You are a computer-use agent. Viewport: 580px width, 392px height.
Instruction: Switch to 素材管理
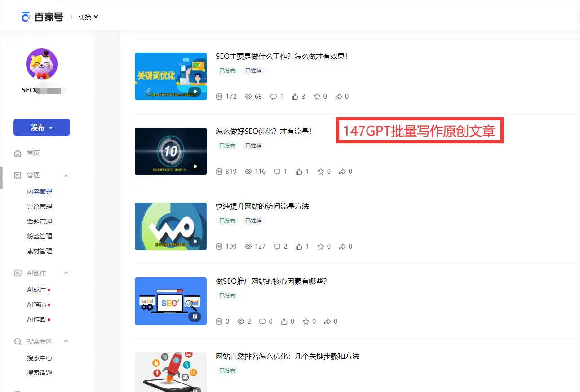(39, 251)
